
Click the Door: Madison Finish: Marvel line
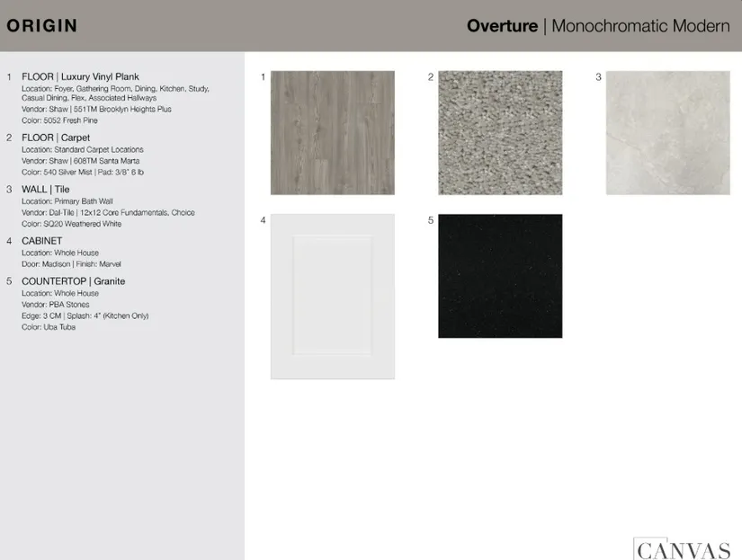(x=71, y=264)
